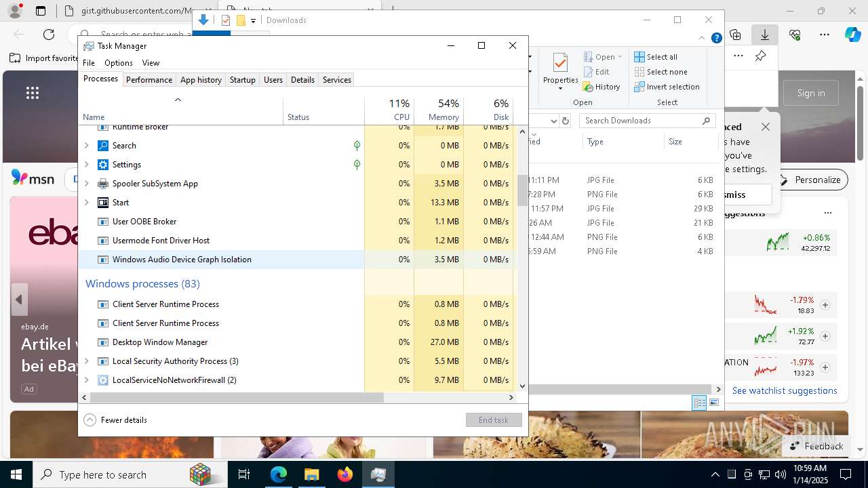Go to previous slide on msn carousel
868x488 pixels.
point(19,300)
